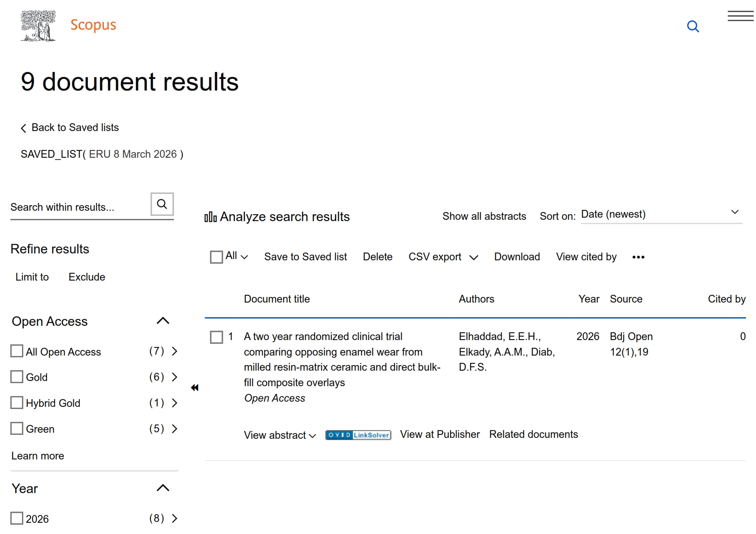Click the Ovid LinkSolver badge

(358, 435)
